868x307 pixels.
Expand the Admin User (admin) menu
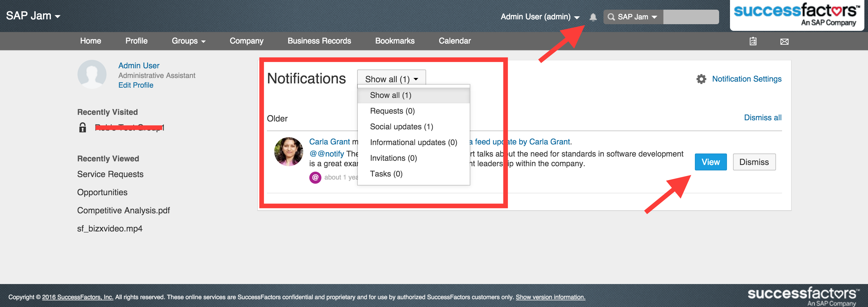click(x=540, y=17)
